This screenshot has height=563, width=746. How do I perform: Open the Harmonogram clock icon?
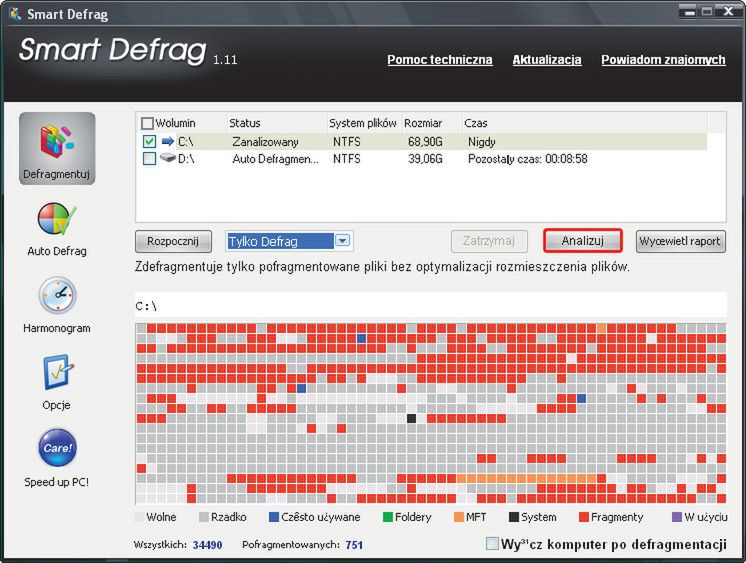point(57,295)
